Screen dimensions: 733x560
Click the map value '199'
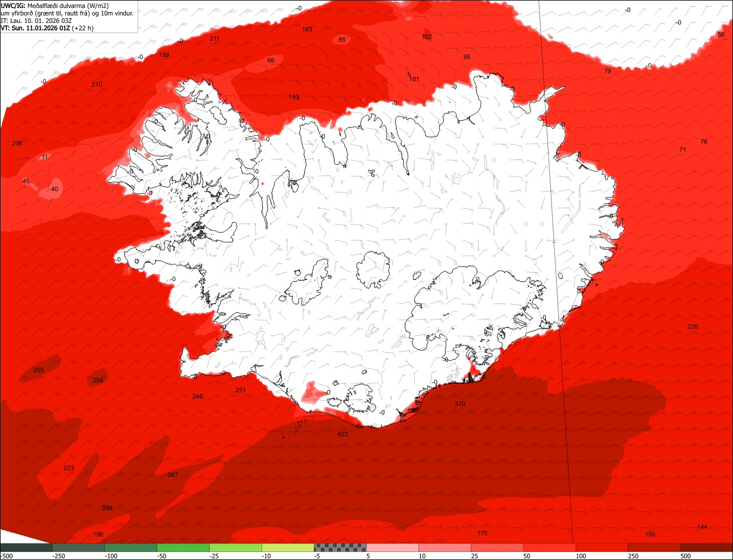click(x=164, y=54)
